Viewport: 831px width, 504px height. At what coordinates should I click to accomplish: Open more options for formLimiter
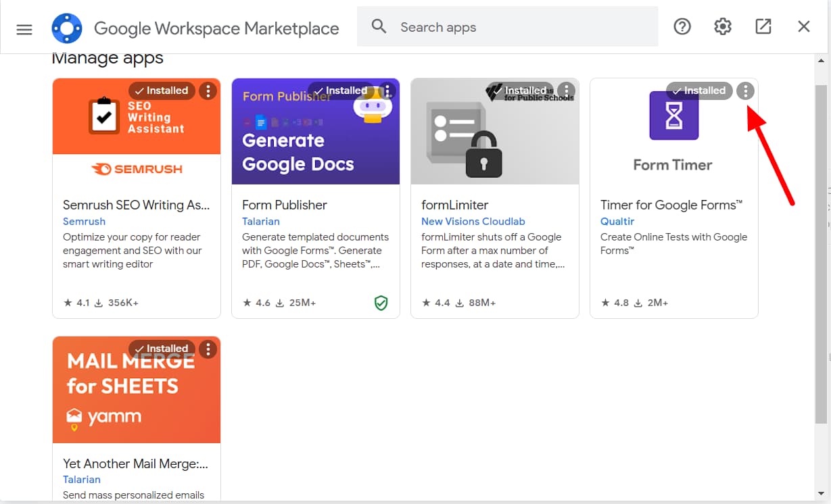[566, 91]
